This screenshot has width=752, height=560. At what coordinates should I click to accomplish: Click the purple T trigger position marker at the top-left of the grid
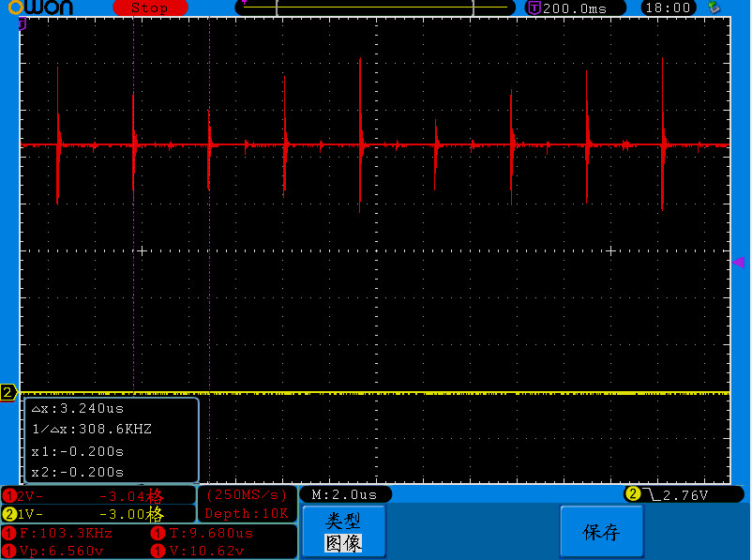coord(23,24)
